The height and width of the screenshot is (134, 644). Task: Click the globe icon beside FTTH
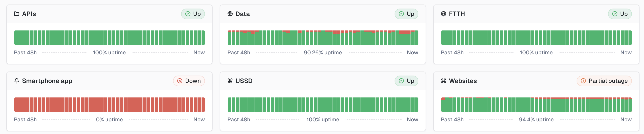pyautogui.click(x=444, y=14)
